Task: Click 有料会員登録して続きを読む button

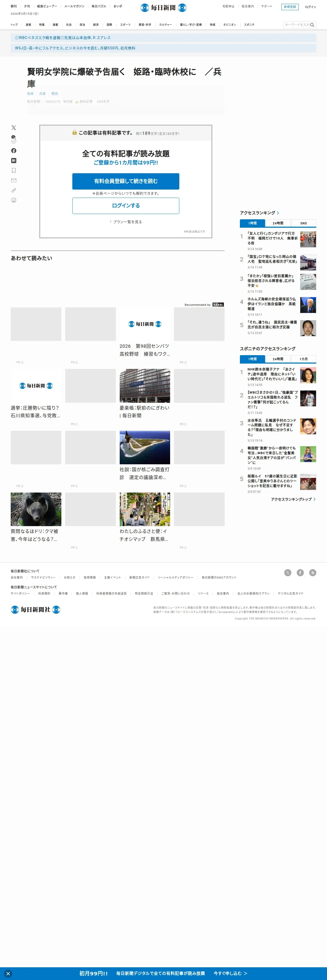Action: click(126, 181)
